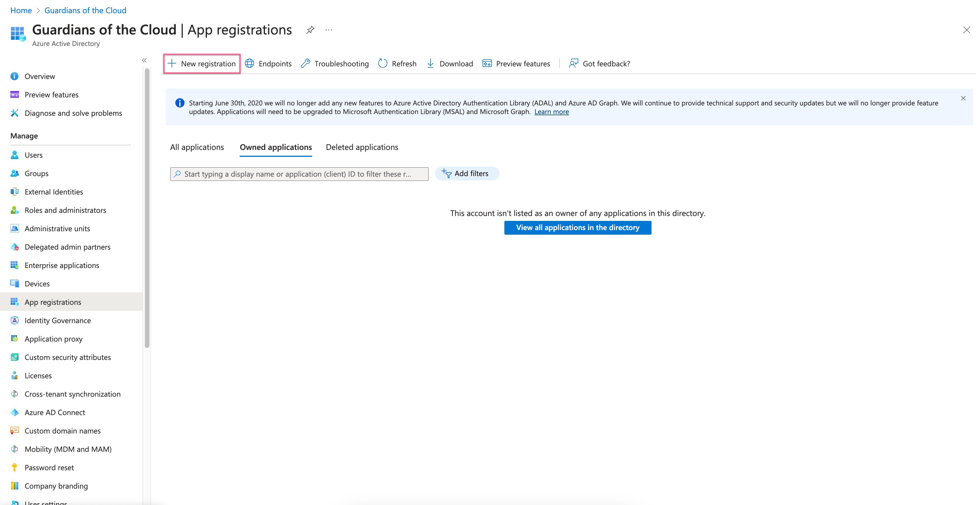
Task: Switch to the All applications tab
Action: 197,147
